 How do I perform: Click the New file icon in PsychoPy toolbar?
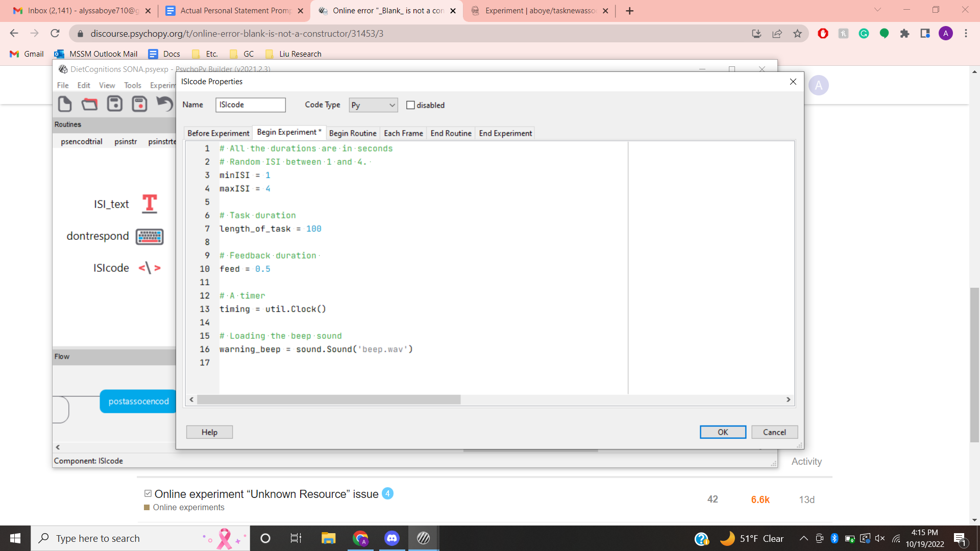coord(65,104)
